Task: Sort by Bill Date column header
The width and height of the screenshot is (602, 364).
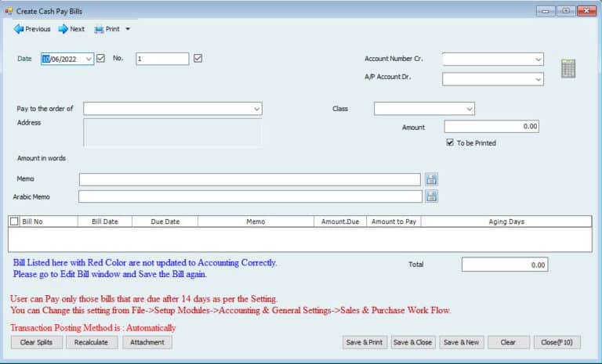Action: pyautogui.click(x=105, y=222)
